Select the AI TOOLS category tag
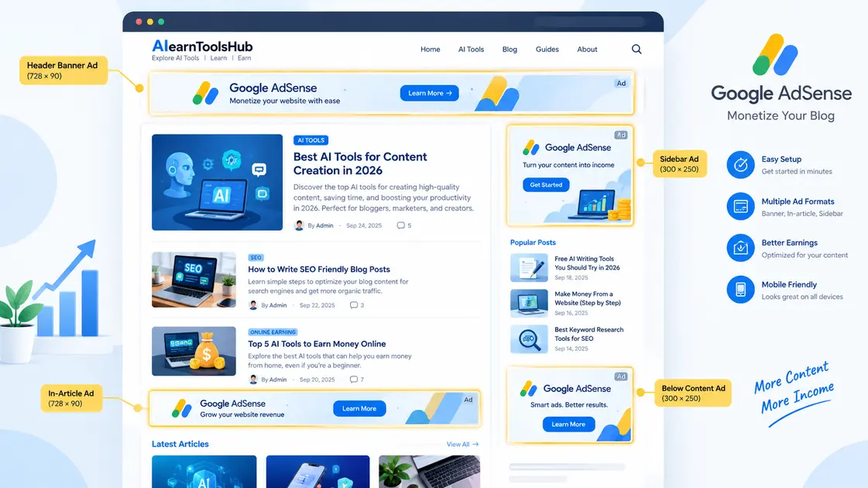Viewport: 868px width, 488px height. (310, 140)
